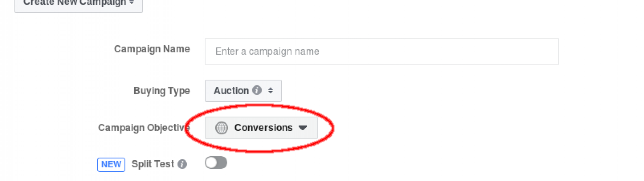The image size is (644, 181).
Task: Click the Split Test info icon
Action: 182,164
